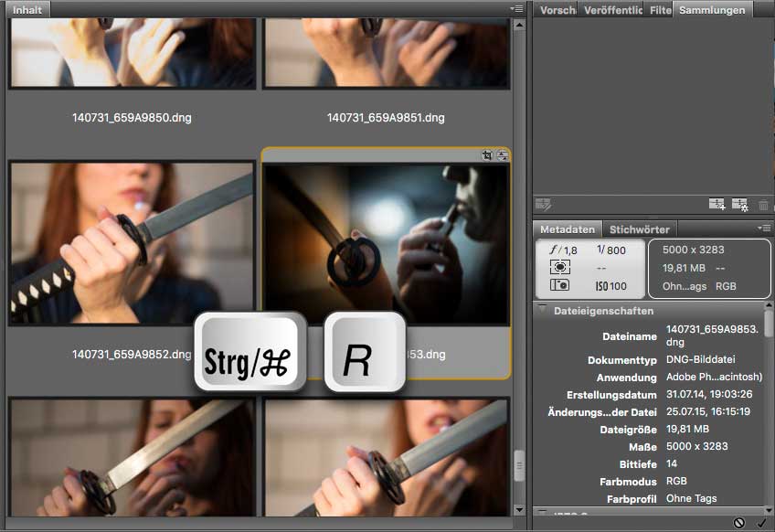Switch to the Stichwörter tab
Viewport: 775px width, 532px height.
pos(639,229)
